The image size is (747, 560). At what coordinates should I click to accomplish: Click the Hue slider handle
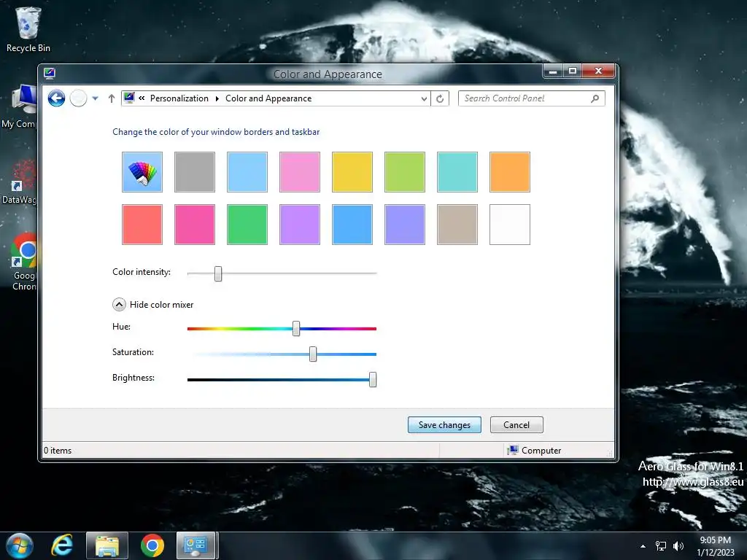(296, 328)
